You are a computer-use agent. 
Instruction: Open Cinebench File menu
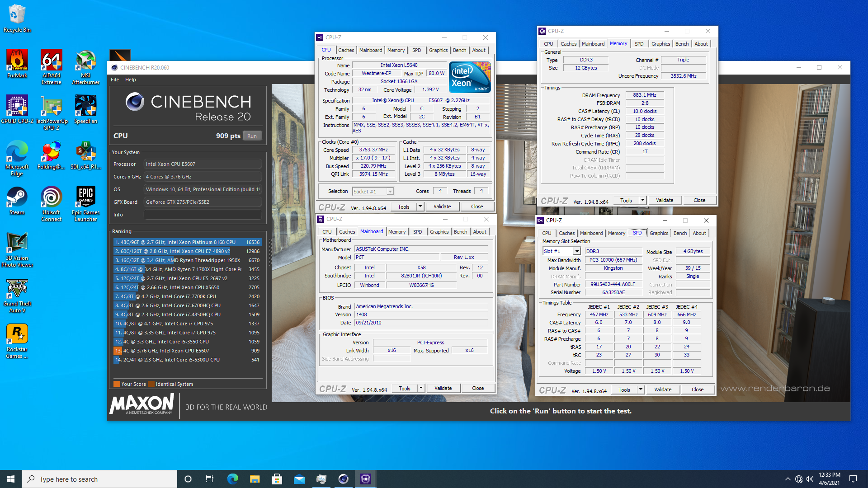tap(115, 80)
